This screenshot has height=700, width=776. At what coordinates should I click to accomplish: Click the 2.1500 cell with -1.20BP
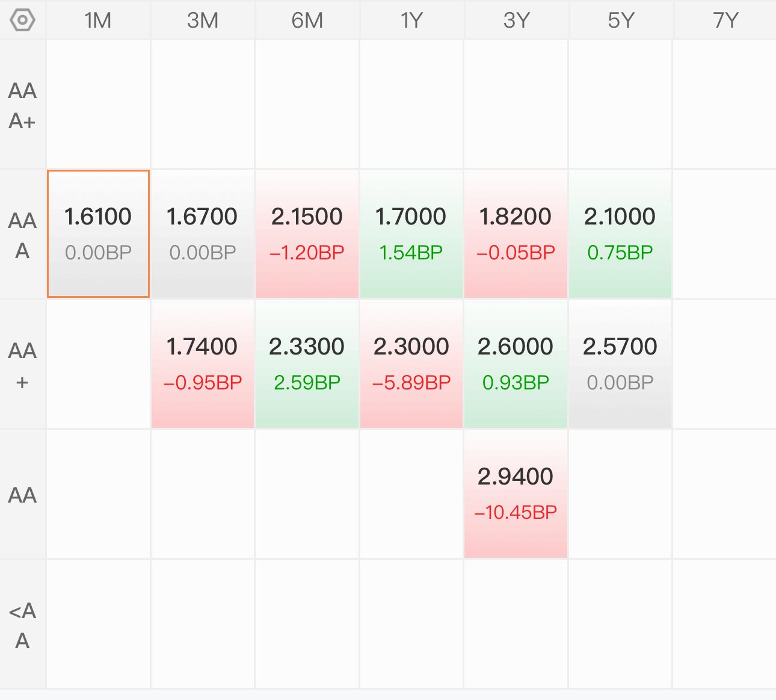tap(307, 234)
